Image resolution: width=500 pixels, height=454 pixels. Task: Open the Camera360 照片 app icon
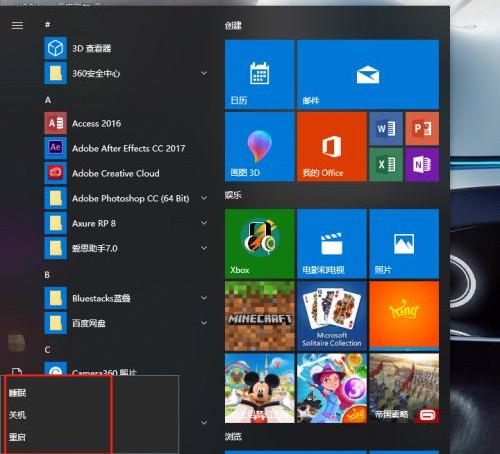pos(55,369)
